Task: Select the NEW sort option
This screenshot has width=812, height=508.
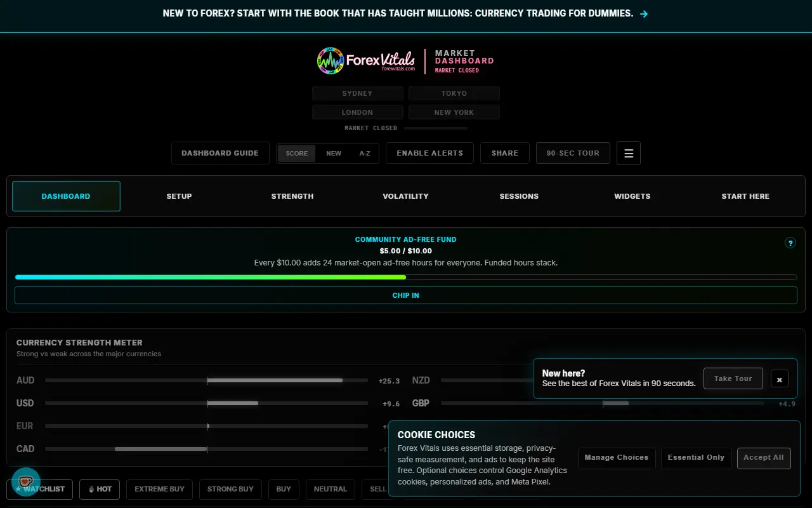Action: (x=334, y=153)
